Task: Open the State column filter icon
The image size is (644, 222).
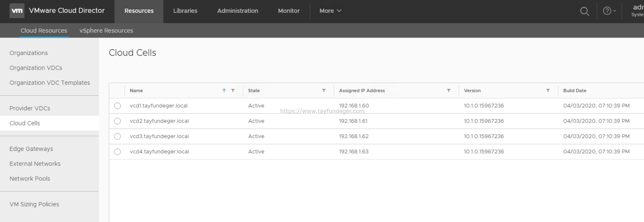Action: point(324,91)
